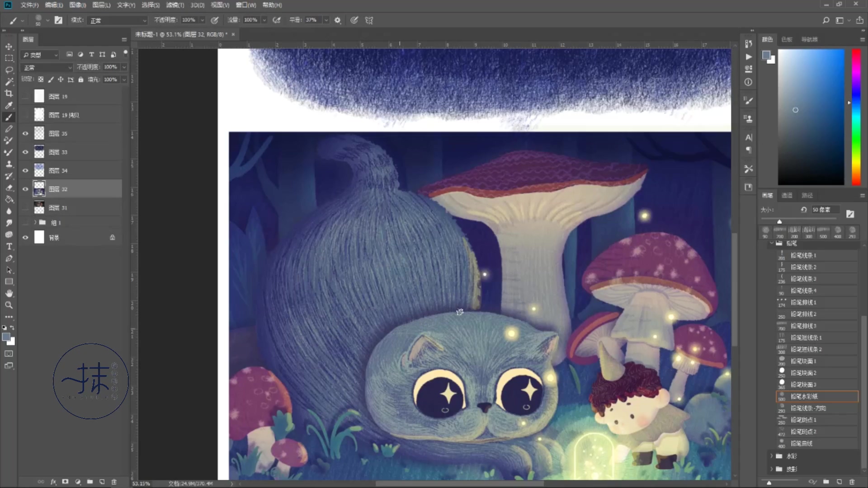This screenshot has width=868, height=488.
Task: Pick a hue on the rainbow color strip
Action: [856, 117]
